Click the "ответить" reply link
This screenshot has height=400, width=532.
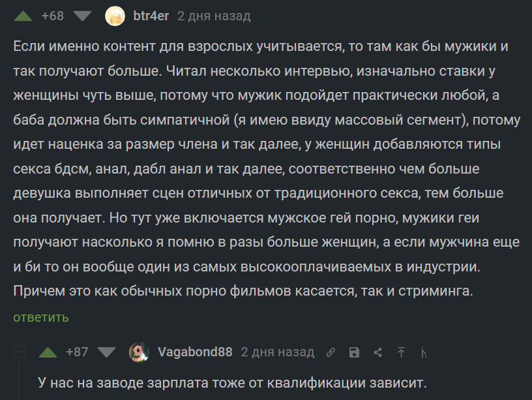[41, 318]
